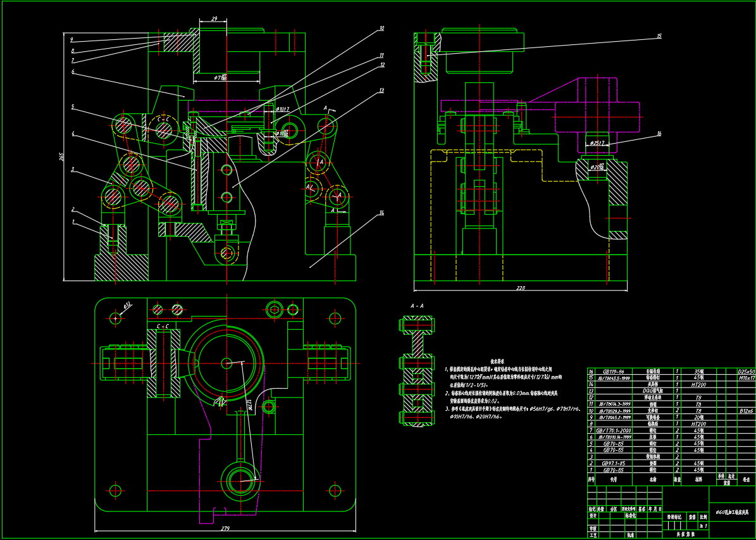Click part callout number 14 in front view
This screenshot has width=756, height=540.
(381, 213)
